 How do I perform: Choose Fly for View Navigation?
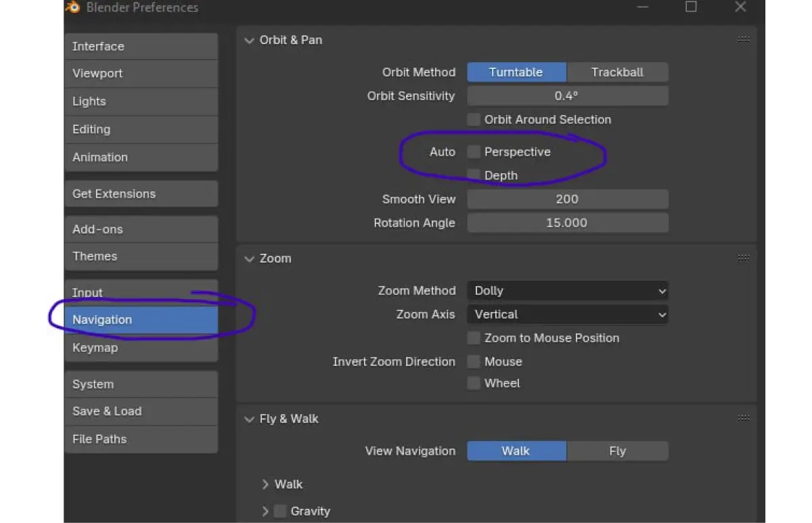pyautogui.click(x=617, y=451)
